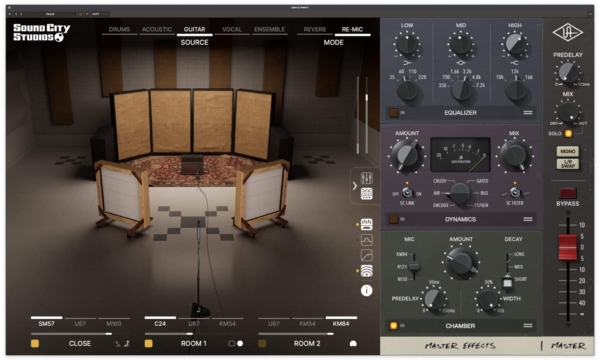The image size is (600, 362).
Task: Toggle the Chamber IN button
Action: pos(393,325)
